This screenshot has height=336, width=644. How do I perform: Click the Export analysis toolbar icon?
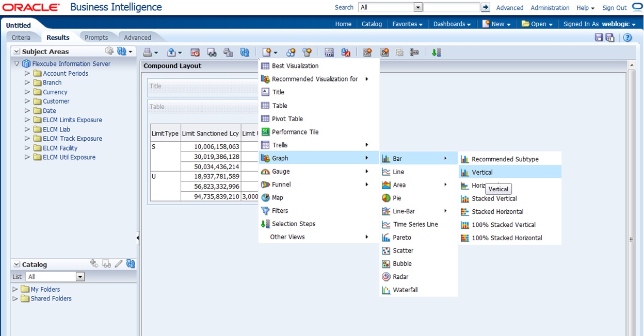[x=171, y=52]
